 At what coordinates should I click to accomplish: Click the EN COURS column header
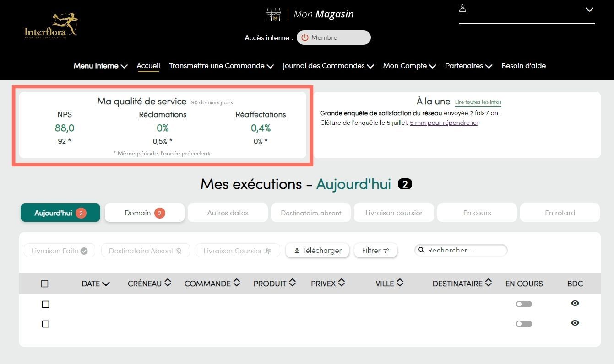pyautogui.click(x=524, y=284)
